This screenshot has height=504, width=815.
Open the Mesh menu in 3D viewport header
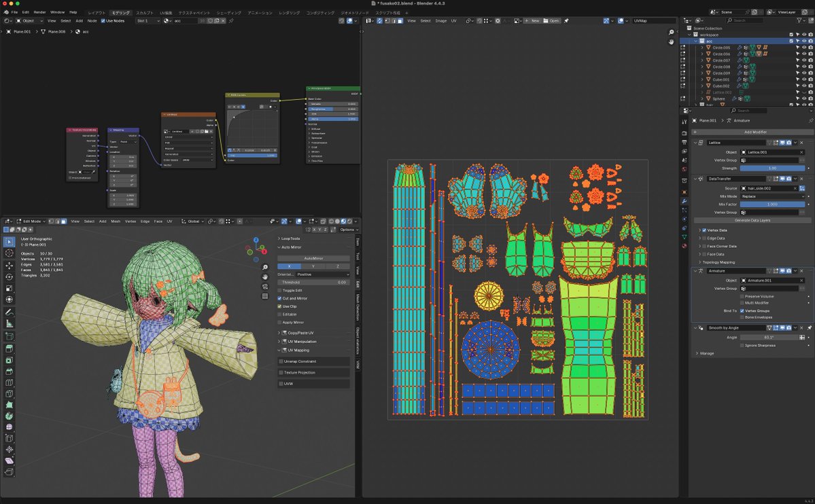tap(116, 221)
